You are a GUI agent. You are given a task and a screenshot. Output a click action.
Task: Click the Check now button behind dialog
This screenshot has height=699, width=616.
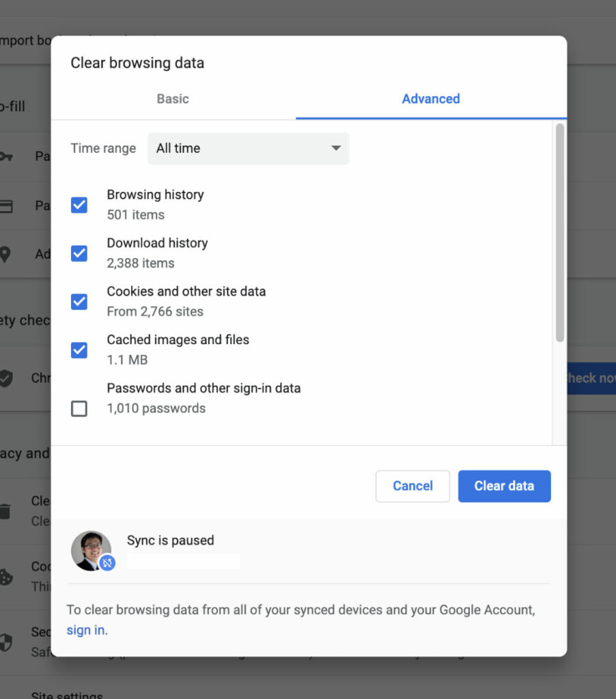[x=591, y=378]
